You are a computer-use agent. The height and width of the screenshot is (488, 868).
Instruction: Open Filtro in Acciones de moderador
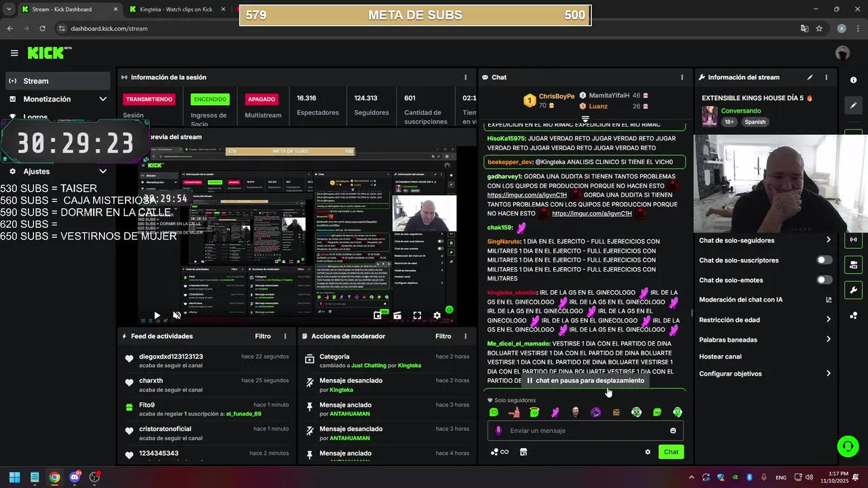pos(443,336)
